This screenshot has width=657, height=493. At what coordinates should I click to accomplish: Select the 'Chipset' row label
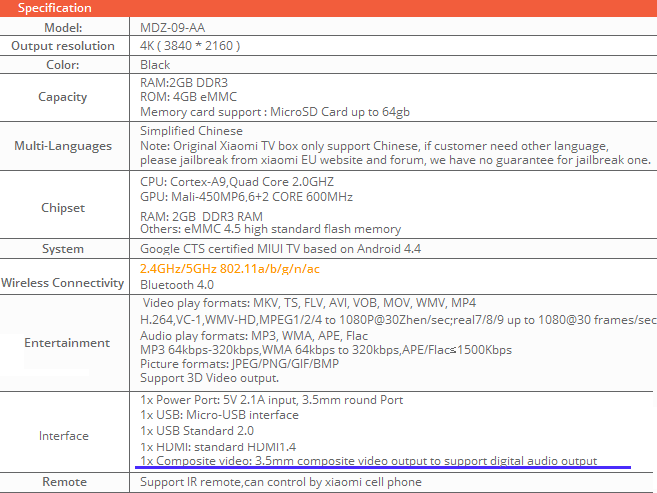pyautogui.click(x=63, y=208)
